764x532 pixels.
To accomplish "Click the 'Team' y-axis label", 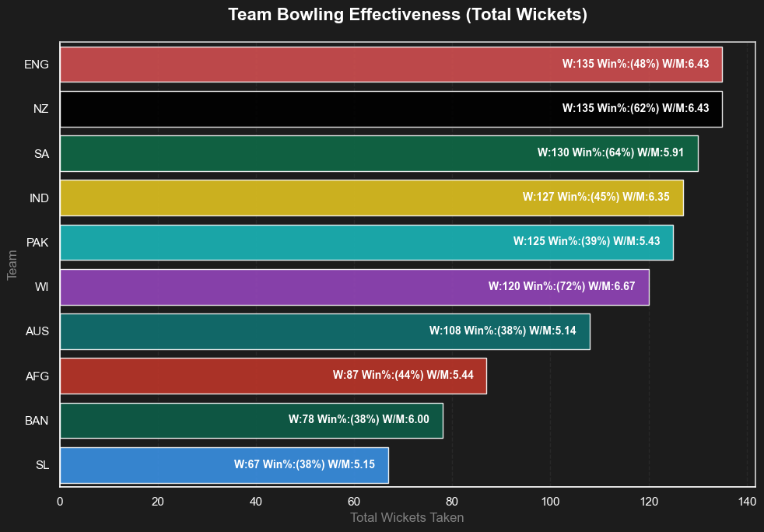I will 12,264.
